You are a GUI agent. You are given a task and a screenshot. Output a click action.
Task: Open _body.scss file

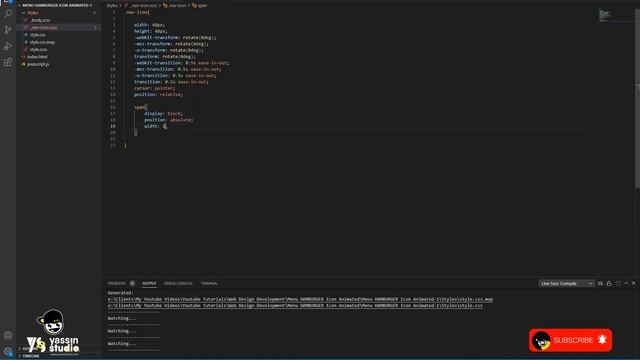coord(40,20)
